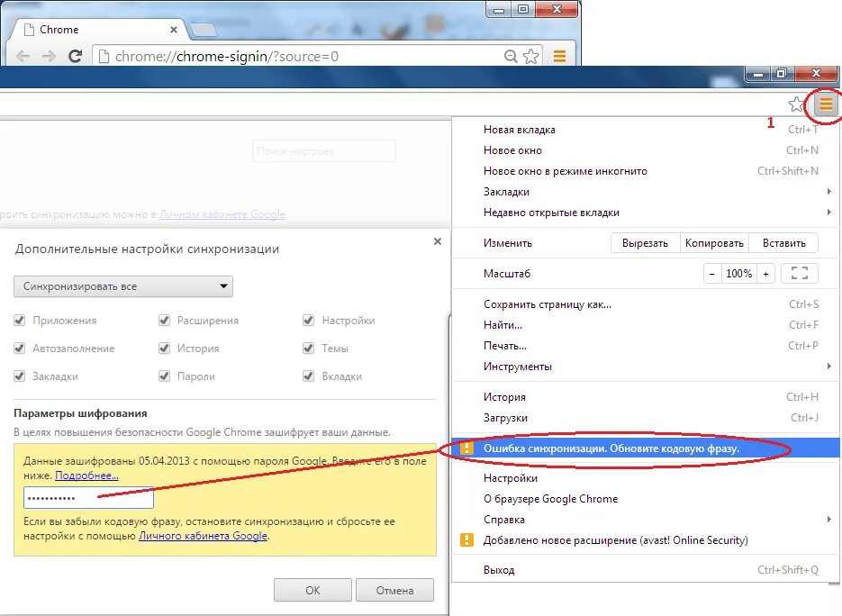Choose Найти... menu item

click(x=646, y=325)
